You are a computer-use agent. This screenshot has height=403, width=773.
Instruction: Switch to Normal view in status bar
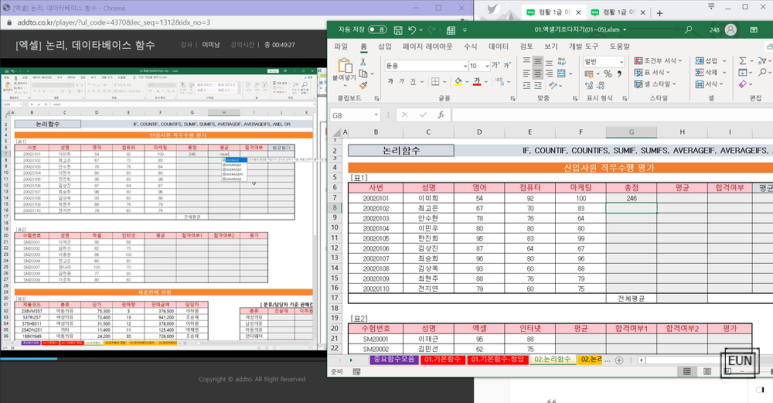pos(687,371)
